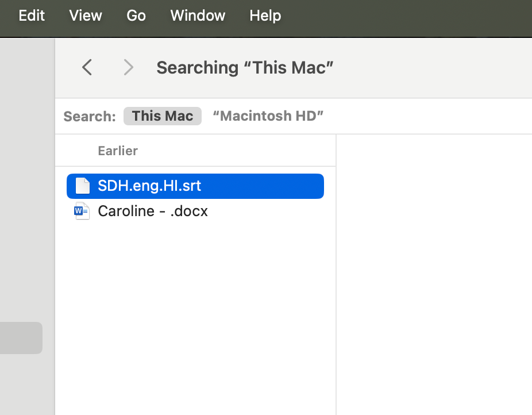Click the Word document icon beside Caroline
This screenshot has width=532, height=415.
(82, 211)
